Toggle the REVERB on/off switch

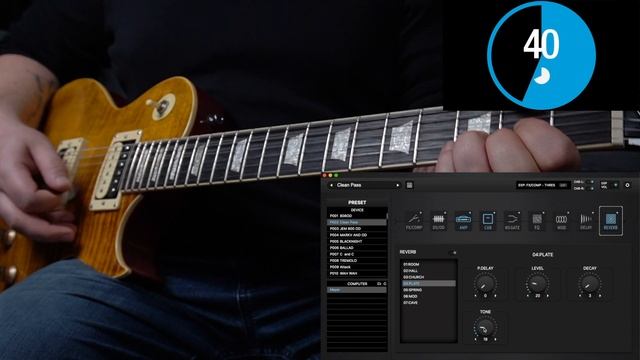click(454, 253)
